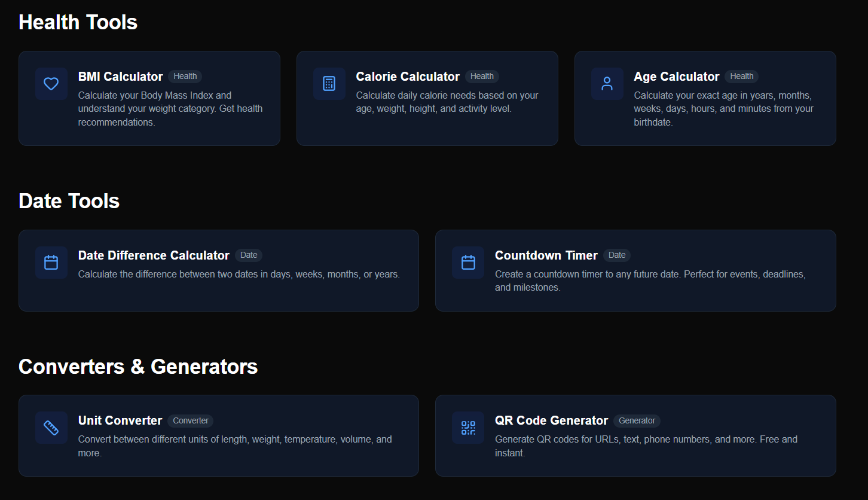Click the Health badge on BMI Calculator
Image resolution: width=868 pixels, height=500 pixels.
[185, 76]
